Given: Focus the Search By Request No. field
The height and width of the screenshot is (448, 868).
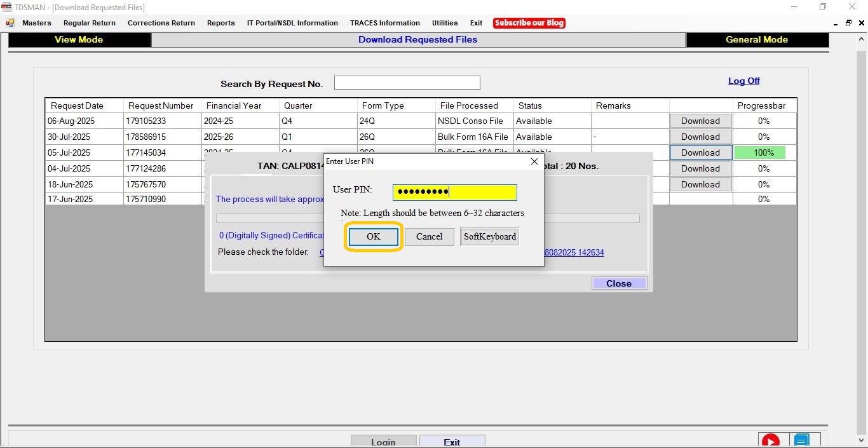Looking at the screenshot, I should point(407,83).
